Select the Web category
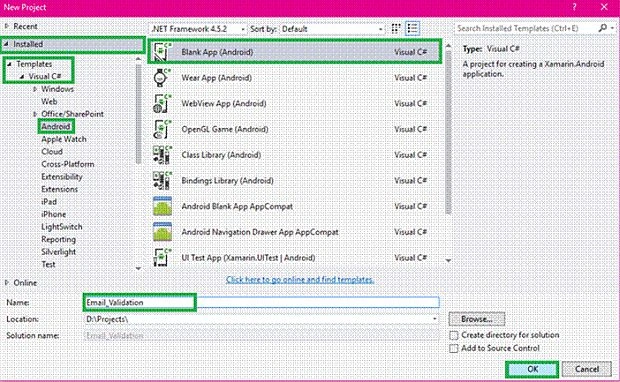Viewport: 620px width, 382px height. click(49, 102)
